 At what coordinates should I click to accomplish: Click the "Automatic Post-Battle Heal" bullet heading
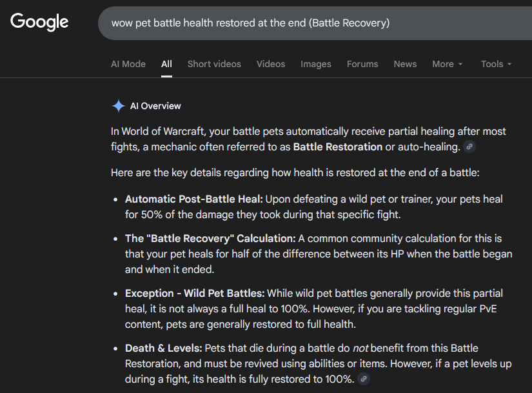[x=193, y=199]
